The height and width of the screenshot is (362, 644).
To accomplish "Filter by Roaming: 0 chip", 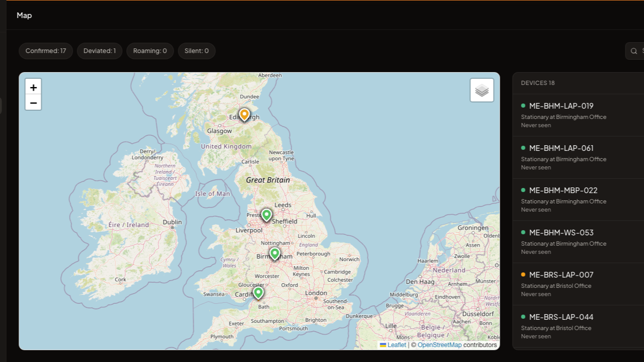I will (150, 51).
